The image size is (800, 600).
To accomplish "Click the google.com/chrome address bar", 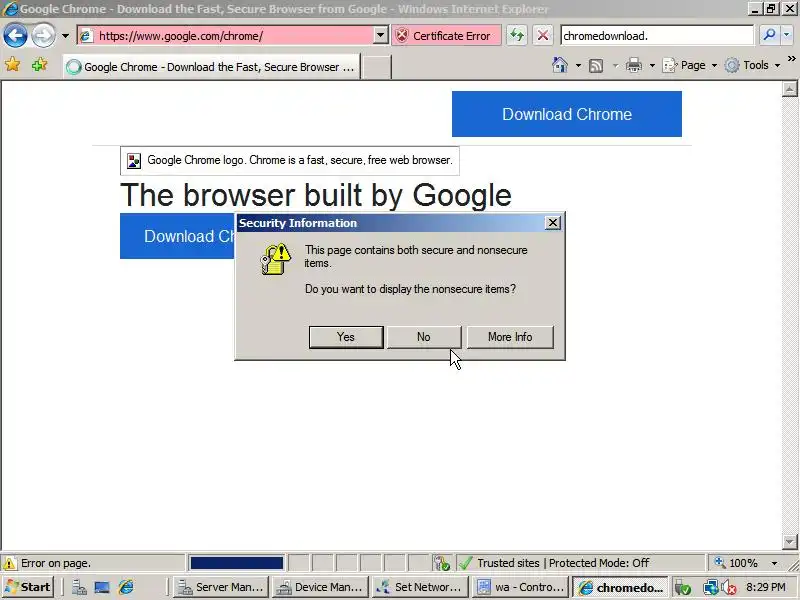I will (x=226, y=36).
